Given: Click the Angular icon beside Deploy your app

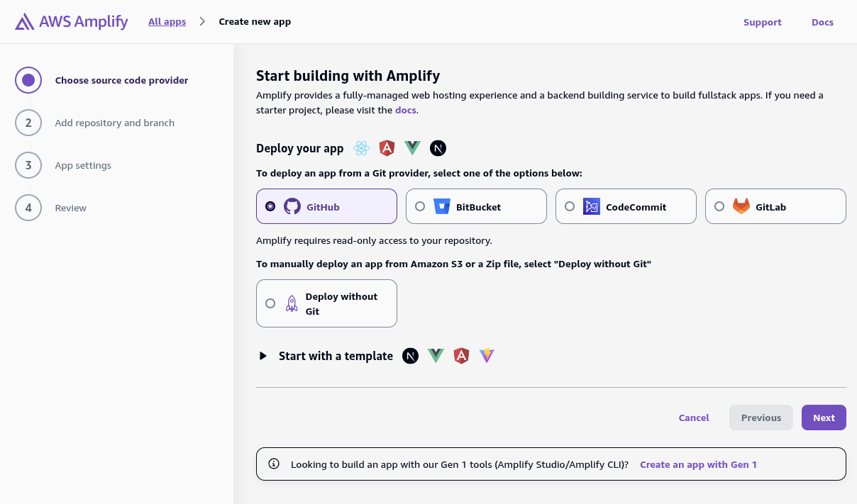Looking at the screenshot, I should click(x=387, y=148).
